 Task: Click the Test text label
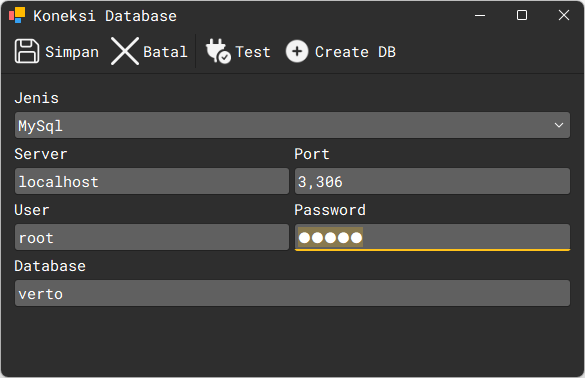253,52
